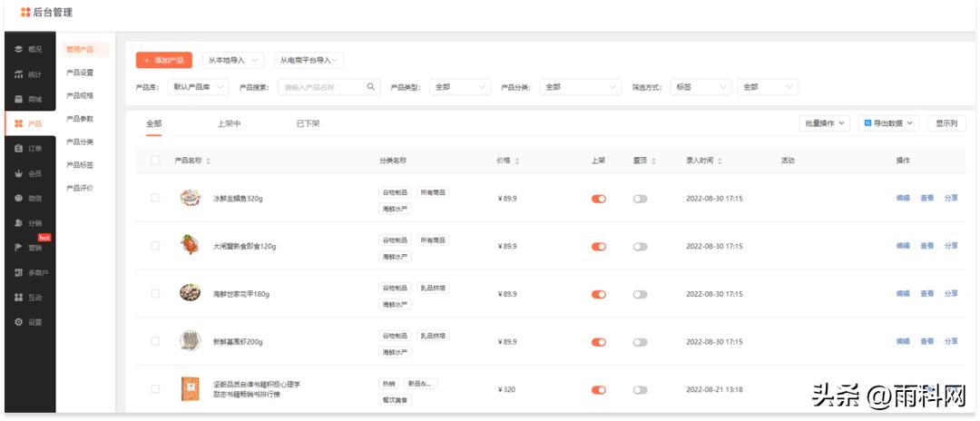
Task: Click the 新鲜基围虾200g product thumbnail
Action: (x=190, y=341)
